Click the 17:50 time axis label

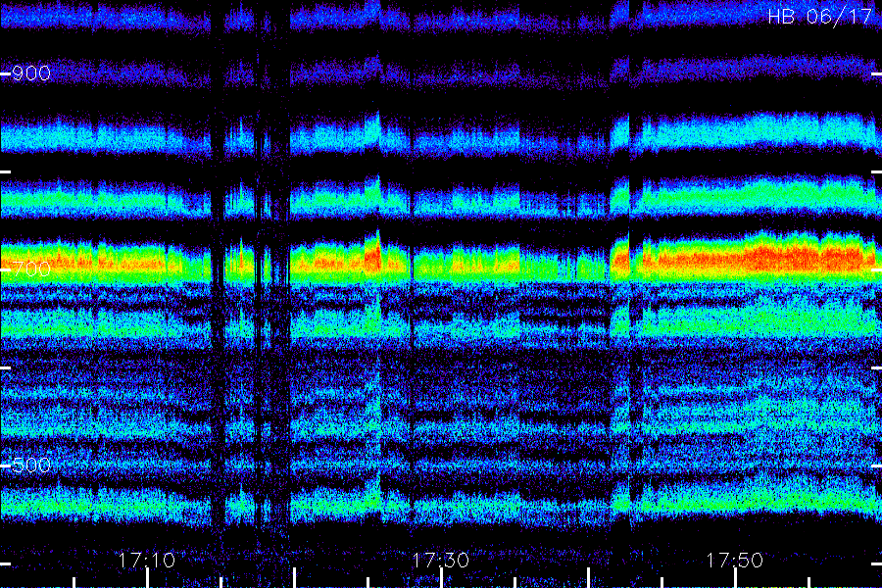[x=735, y=560]
